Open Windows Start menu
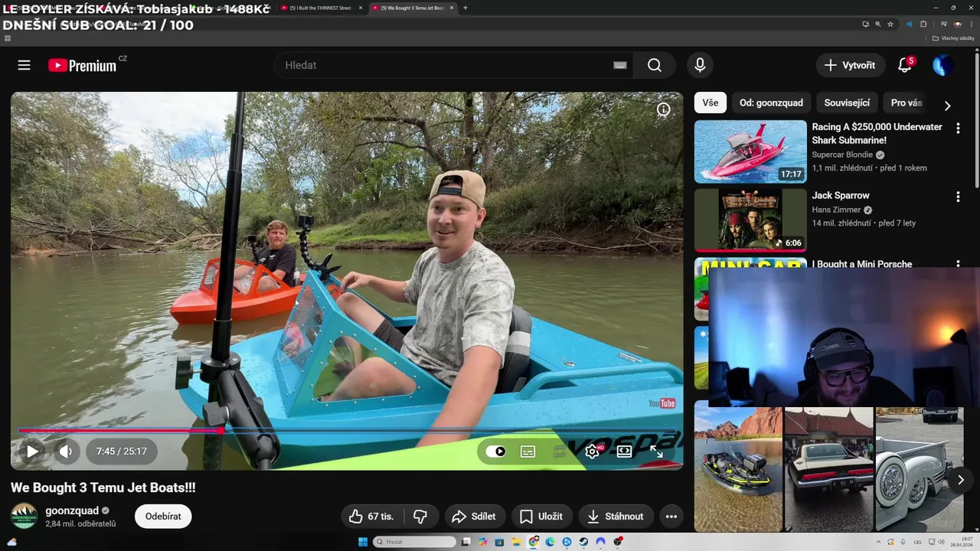This screenshot has width=980, height=551. point(363,542)
